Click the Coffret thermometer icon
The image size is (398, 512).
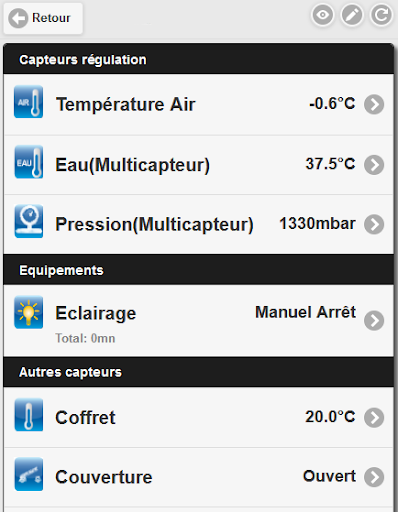click(28, 415)
